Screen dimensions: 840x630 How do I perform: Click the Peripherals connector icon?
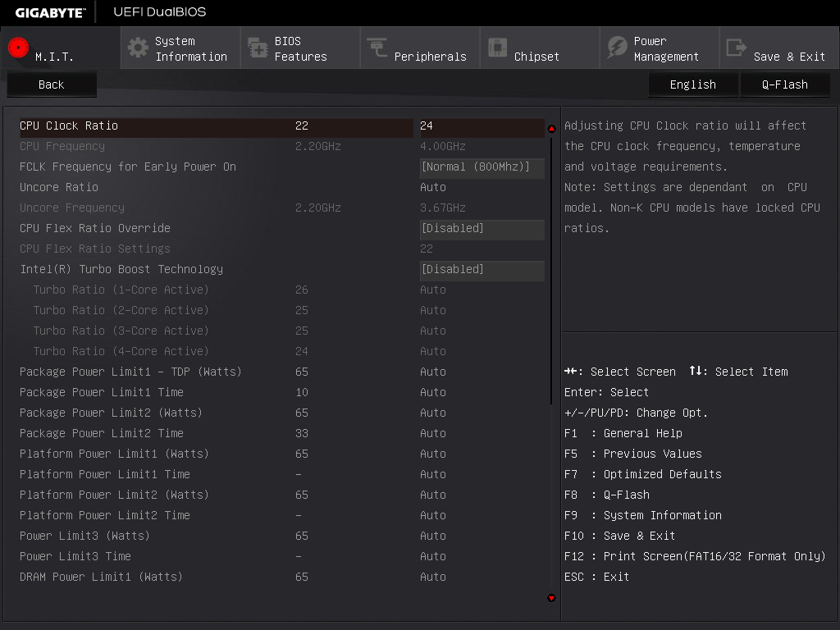(x=377, y=48)
